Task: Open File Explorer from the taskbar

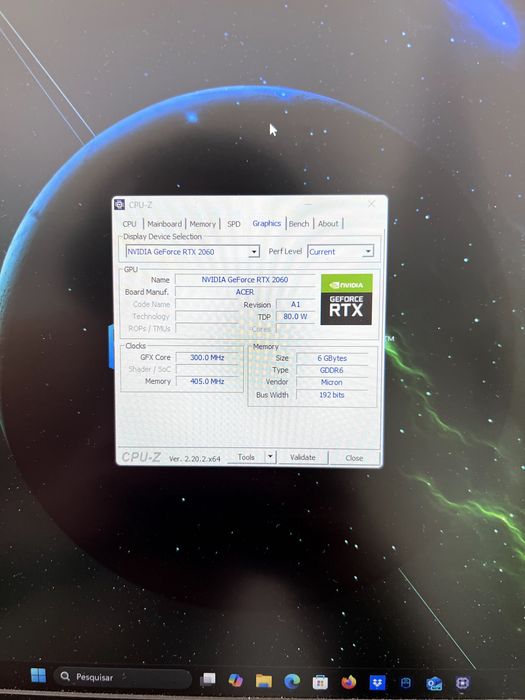Action: click(263, 681)
